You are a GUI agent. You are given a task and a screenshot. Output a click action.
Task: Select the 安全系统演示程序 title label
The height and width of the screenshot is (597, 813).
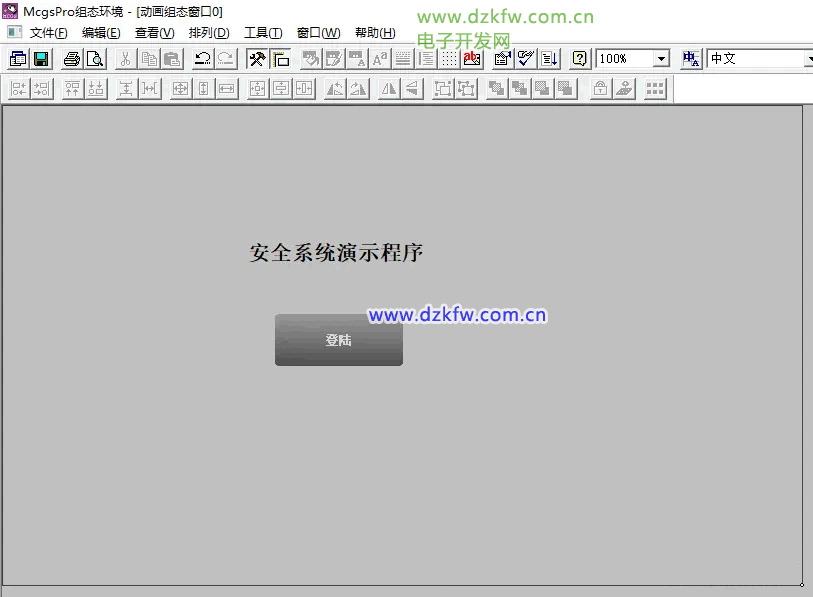click(336, 253)
